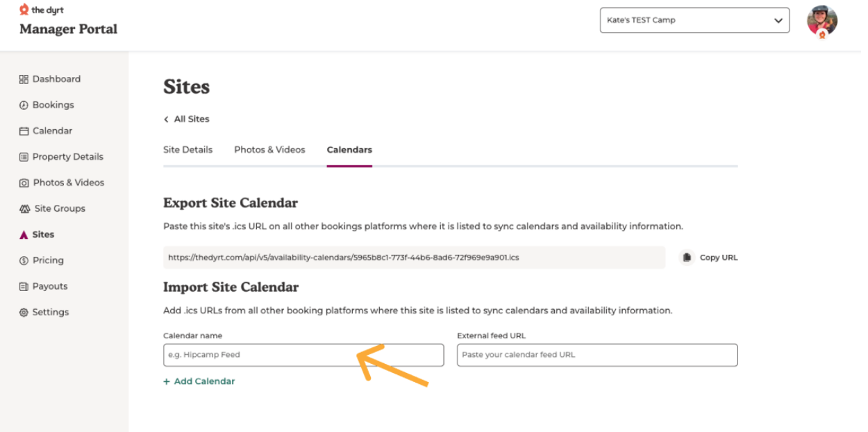Click the Pricing dollar icon
The width and height of the screenshot is (868, 432).
pos(24,260)
